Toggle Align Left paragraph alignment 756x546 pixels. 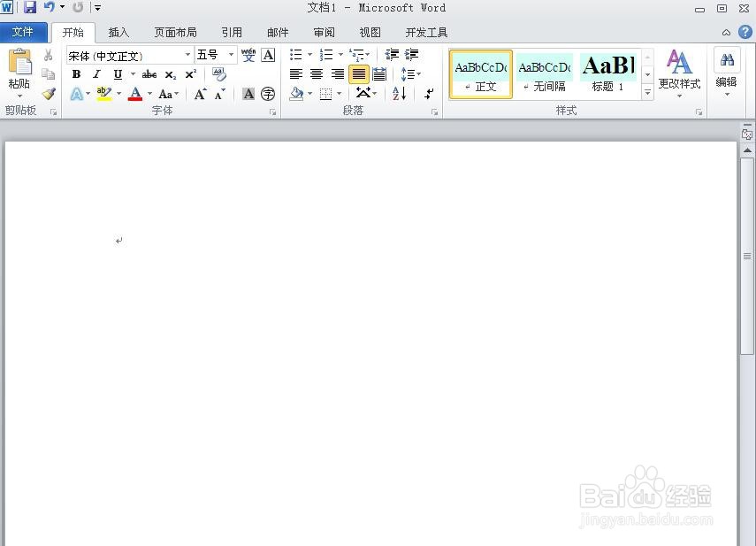(296, 73)
